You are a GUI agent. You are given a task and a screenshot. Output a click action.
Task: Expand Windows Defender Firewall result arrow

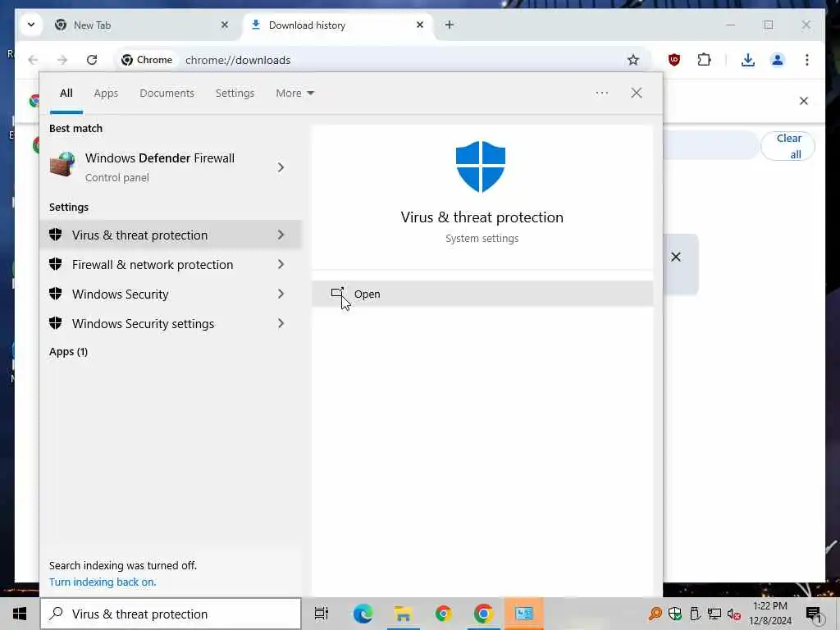(281, 167)
